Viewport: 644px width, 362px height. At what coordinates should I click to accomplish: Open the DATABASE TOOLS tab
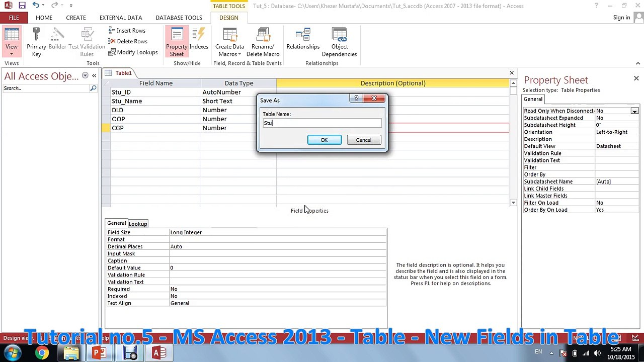tap(179, 18)
